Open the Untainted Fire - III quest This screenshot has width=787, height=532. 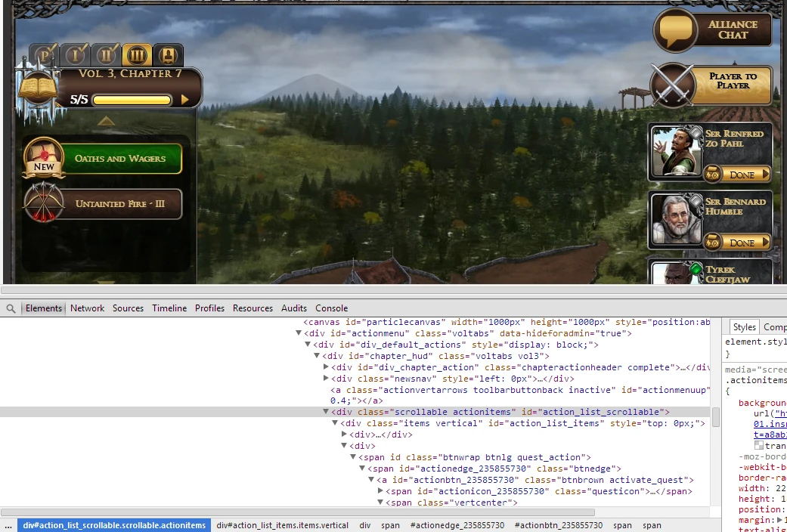tap(120, 204)
